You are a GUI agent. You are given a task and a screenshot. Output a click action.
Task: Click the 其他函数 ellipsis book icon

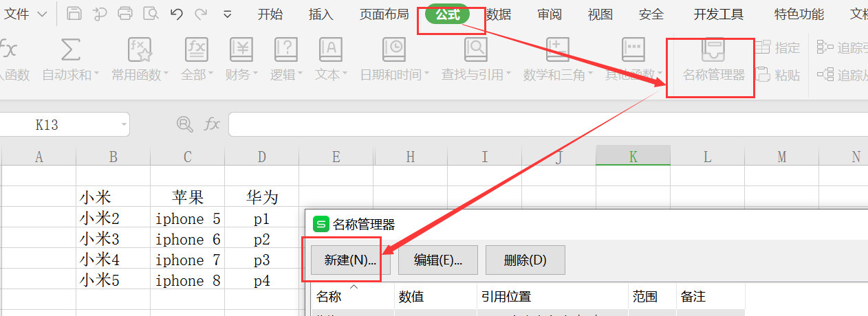click(633, 49)
